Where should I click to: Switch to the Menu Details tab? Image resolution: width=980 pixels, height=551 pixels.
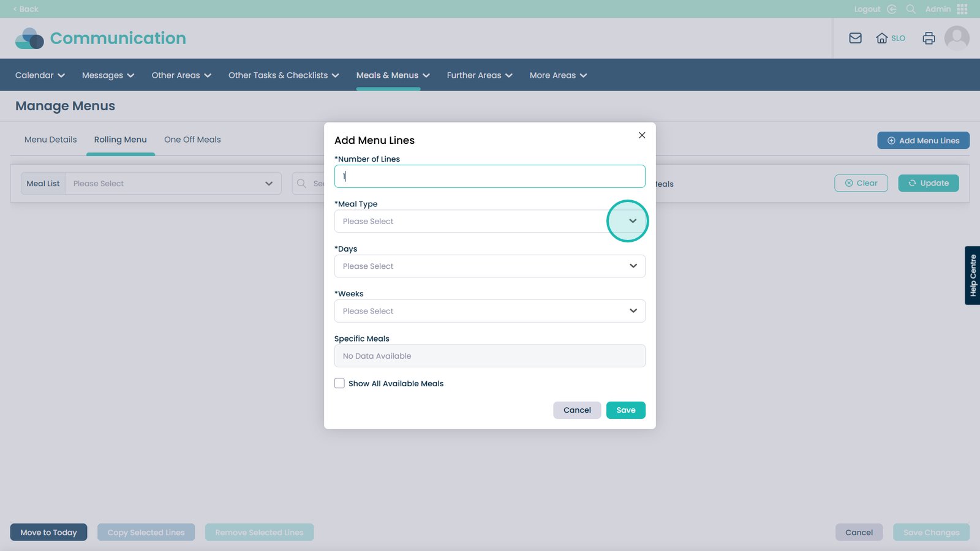[51, 140]
